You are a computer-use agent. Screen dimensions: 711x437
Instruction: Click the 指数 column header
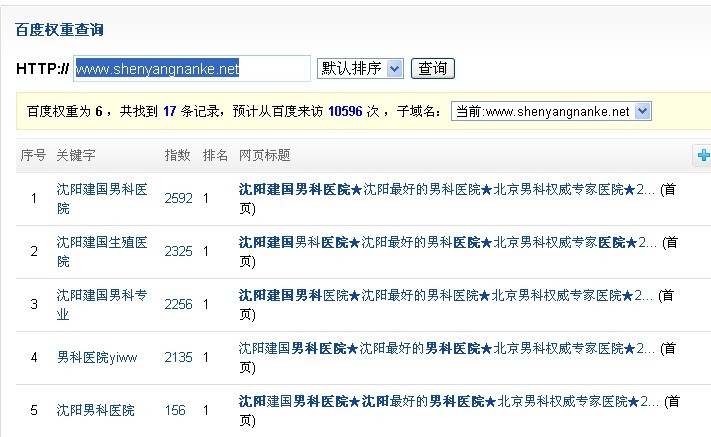point(177,156)
